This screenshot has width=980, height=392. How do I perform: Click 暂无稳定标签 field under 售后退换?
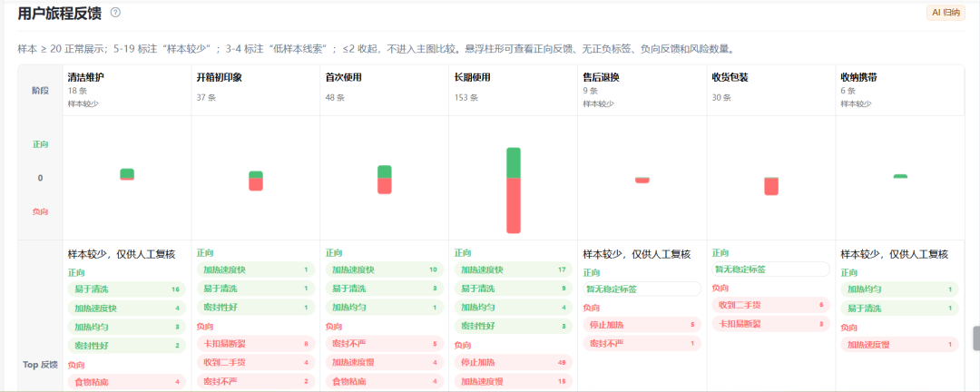point(642,289)
